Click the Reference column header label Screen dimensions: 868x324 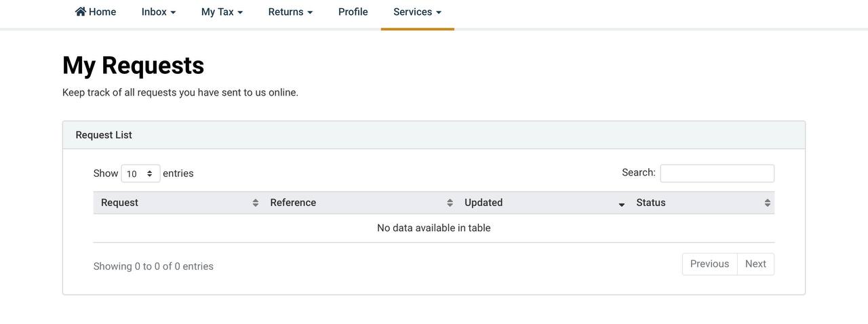tap(293, 203)
